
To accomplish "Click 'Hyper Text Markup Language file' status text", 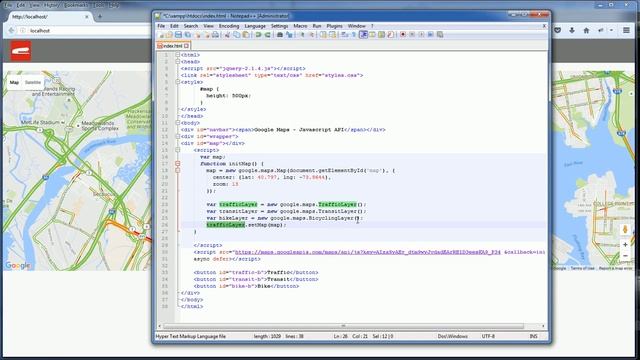I will (191, 336).
